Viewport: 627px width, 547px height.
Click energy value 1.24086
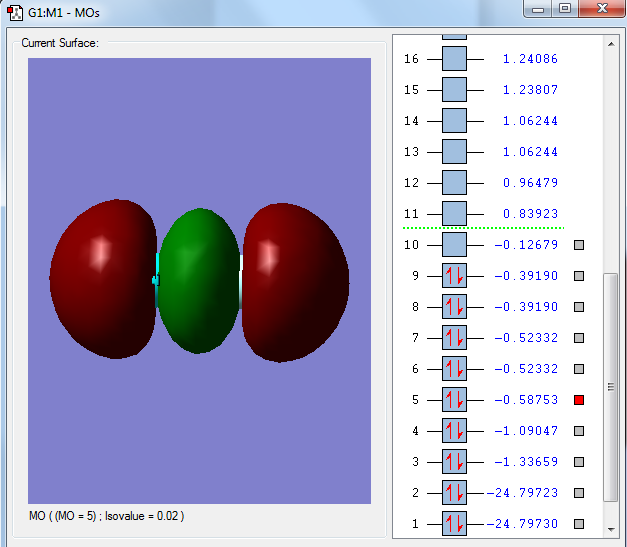[x=530, y=59]
